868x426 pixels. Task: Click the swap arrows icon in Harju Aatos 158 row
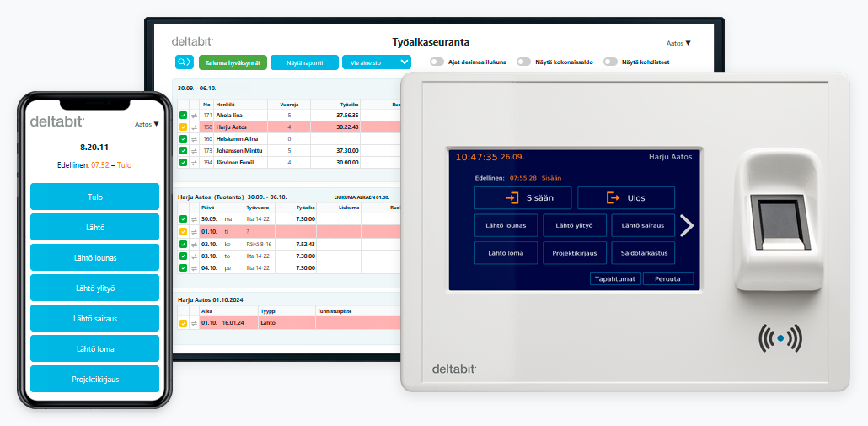[x=195, y=127]
